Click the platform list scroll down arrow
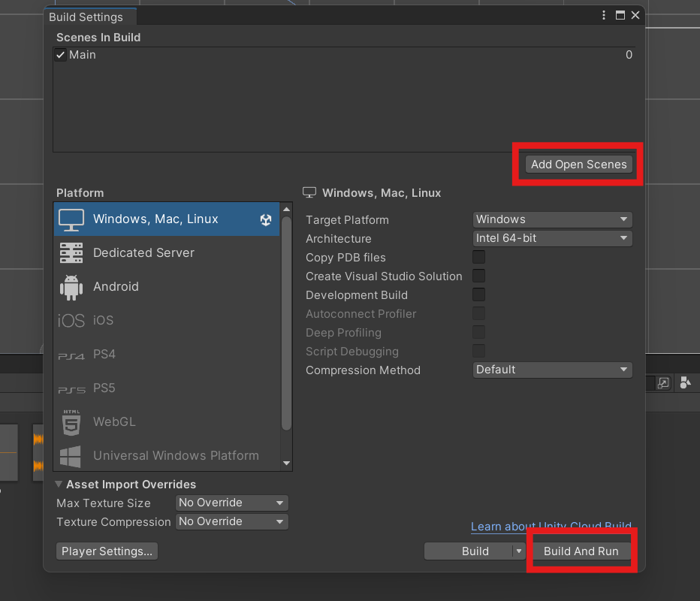The image size is (700, 601). [287, 463]
